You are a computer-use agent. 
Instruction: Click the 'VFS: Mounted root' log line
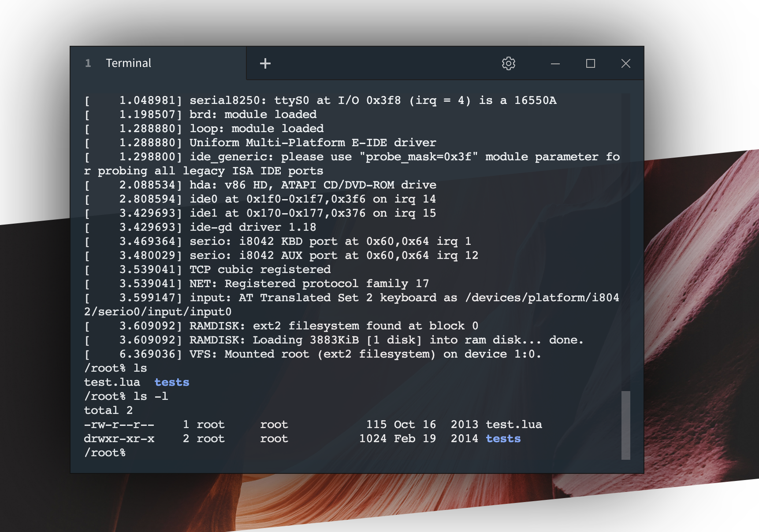pyautogui.click(x=313, y=354)
